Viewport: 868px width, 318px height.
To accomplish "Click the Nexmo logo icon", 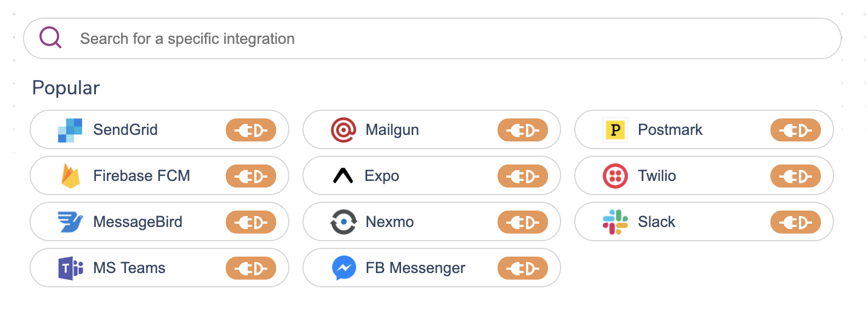I will pyautogui.click(x=342, y=222).
